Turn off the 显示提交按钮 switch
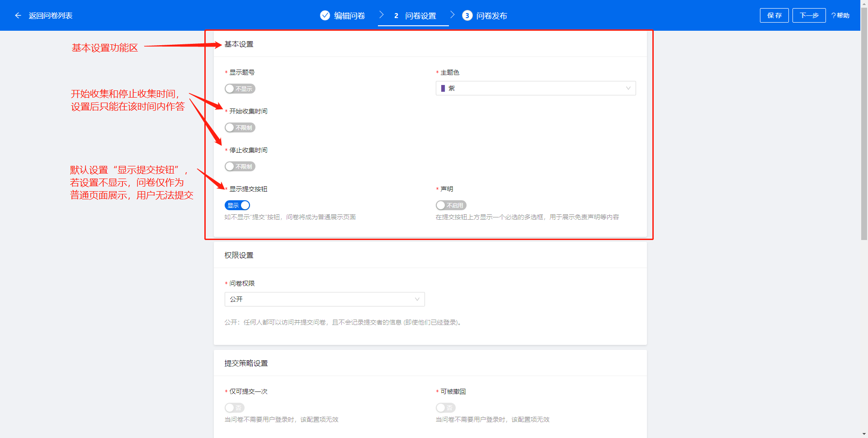 tap(237, 205)
